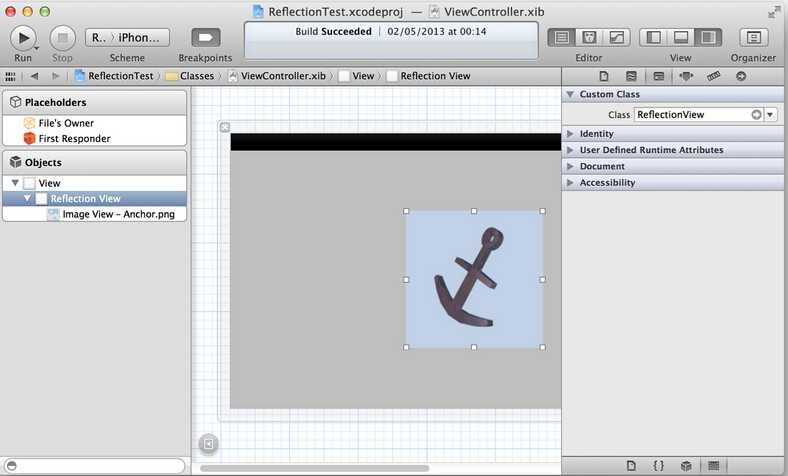788x476 pixels.
Task: Show the Size inspector
Action: pyautogui.click(x=713, y=76)
